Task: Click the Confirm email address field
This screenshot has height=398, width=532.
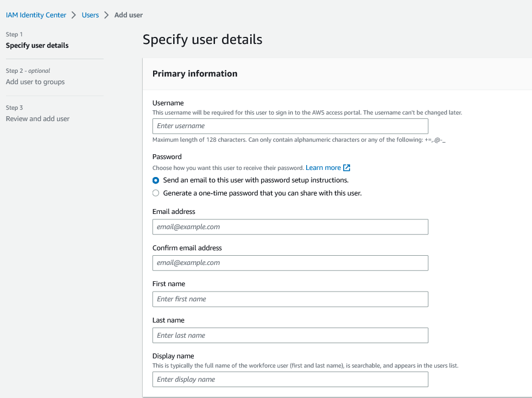Action: [x=290, y=263]
